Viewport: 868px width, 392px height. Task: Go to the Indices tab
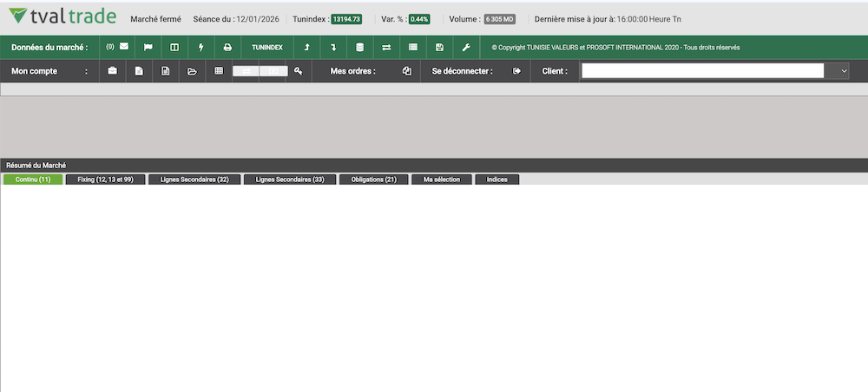tap(497, 180)
